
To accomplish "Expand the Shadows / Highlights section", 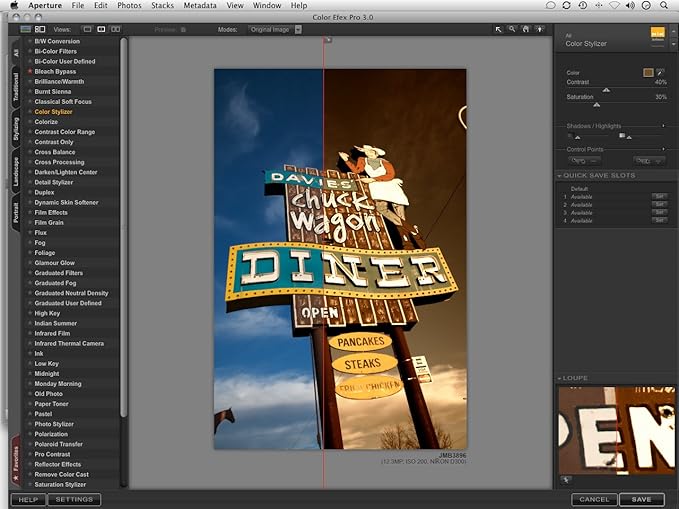I will 663,125.
